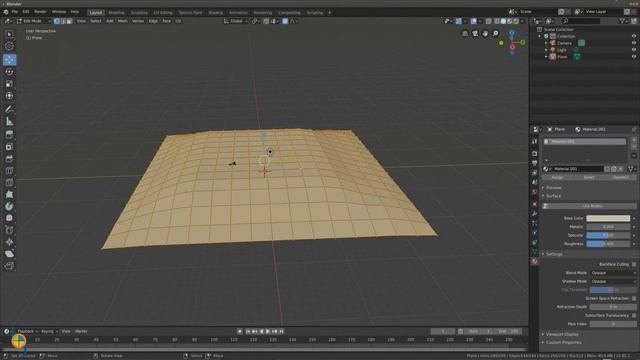Open the File menu
The height and width of the screenshot is (360, 640).
coord(15,12)
